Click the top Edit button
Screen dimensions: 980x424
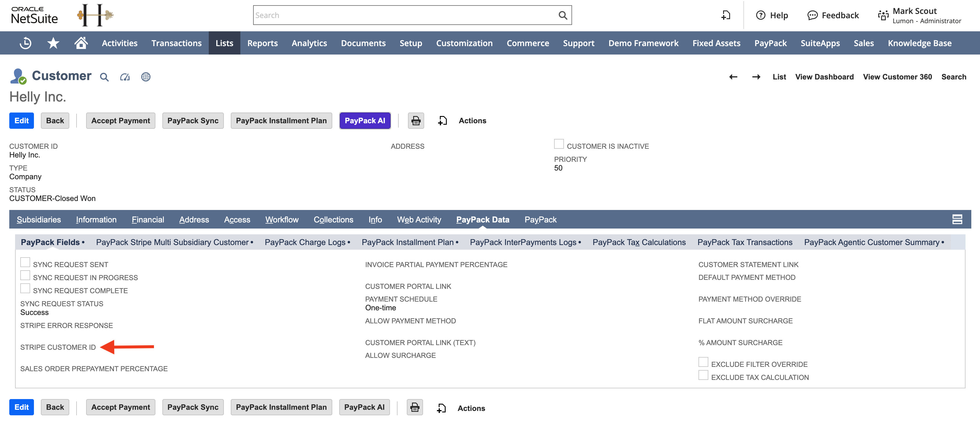(x=22, y=121)
